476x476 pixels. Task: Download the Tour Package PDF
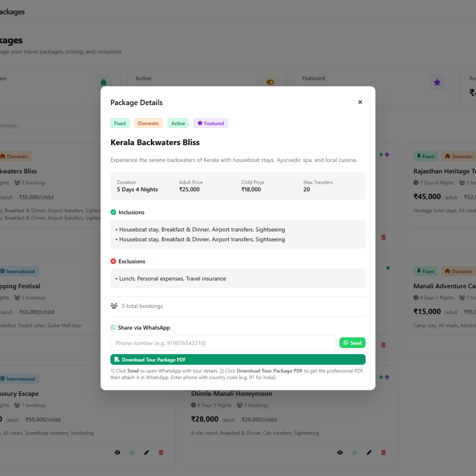click(x=238, y=359)
